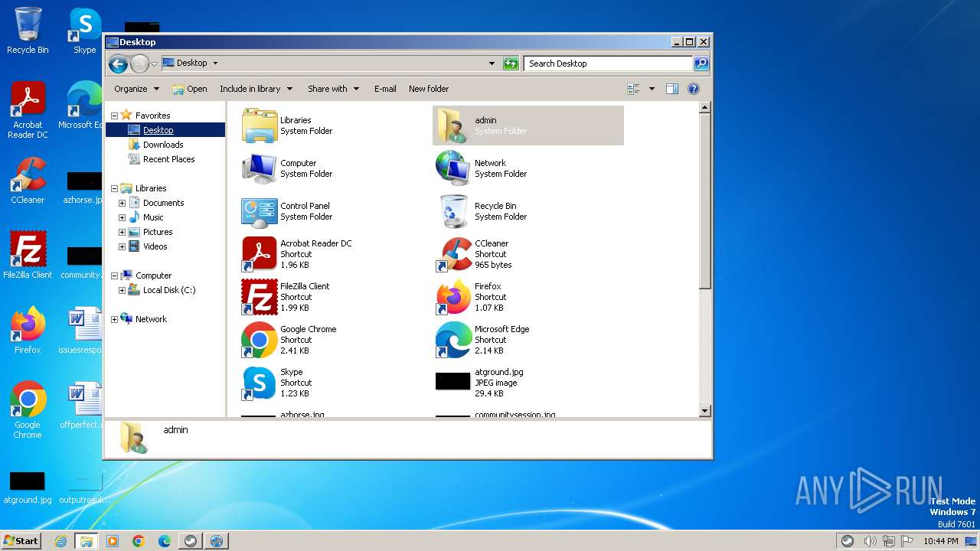The width and height of the screenshot is (980, 551).
Task: Click the Forward navigation arrow button
Action: [x=139, y=64]
